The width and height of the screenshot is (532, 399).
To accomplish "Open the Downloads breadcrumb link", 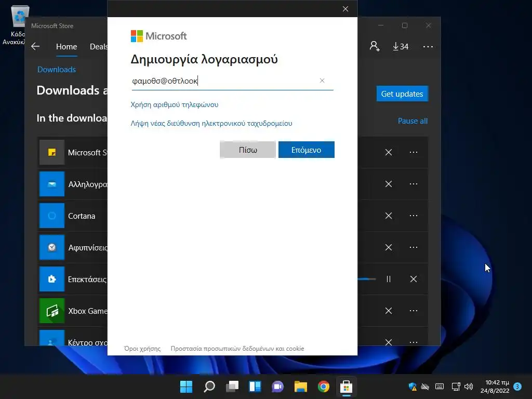I will 56,70.
